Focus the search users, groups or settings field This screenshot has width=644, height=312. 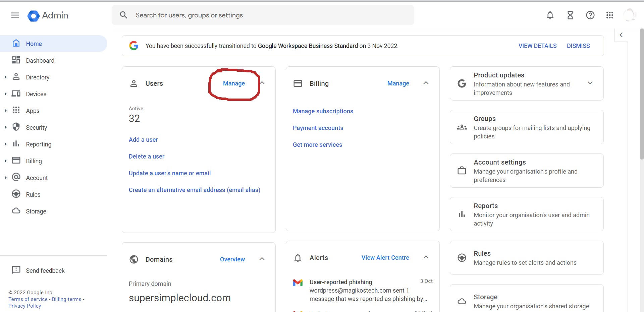(x=263, y=15)
